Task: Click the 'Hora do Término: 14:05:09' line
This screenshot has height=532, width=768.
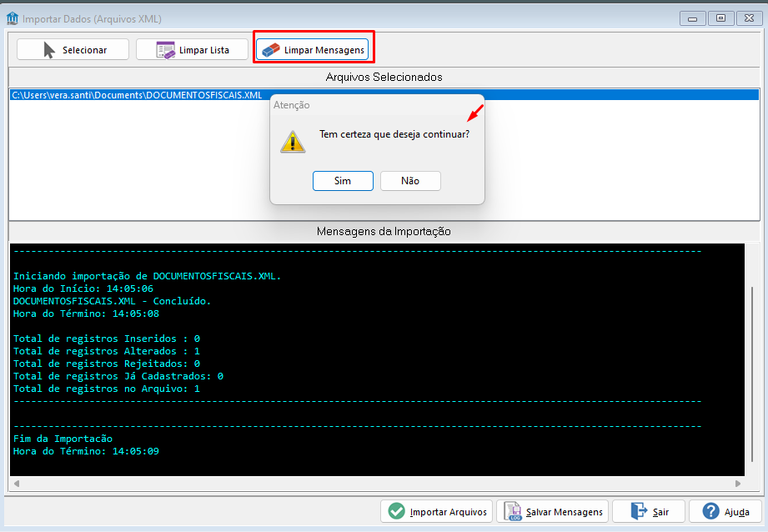Action: coord(86,451)
